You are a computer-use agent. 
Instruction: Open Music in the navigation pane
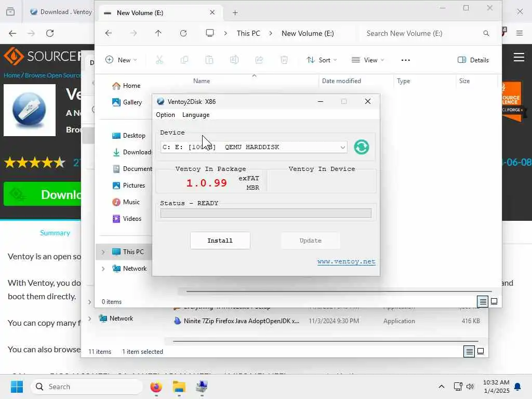click(126, 202)
